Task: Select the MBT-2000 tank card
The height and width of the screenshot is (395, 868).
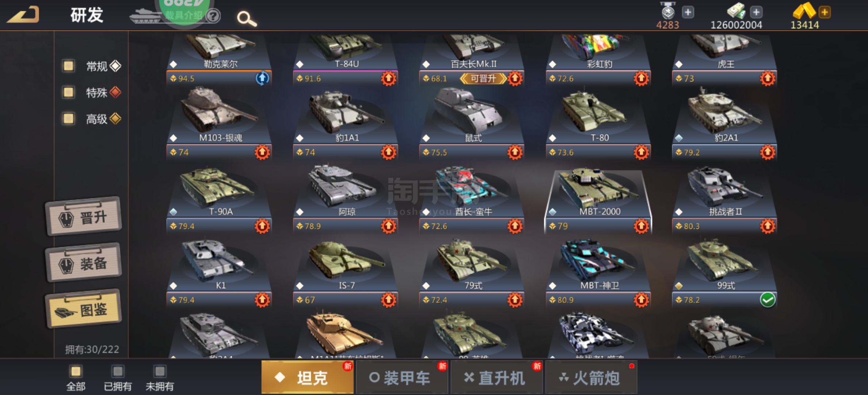Action: point(598,202)
